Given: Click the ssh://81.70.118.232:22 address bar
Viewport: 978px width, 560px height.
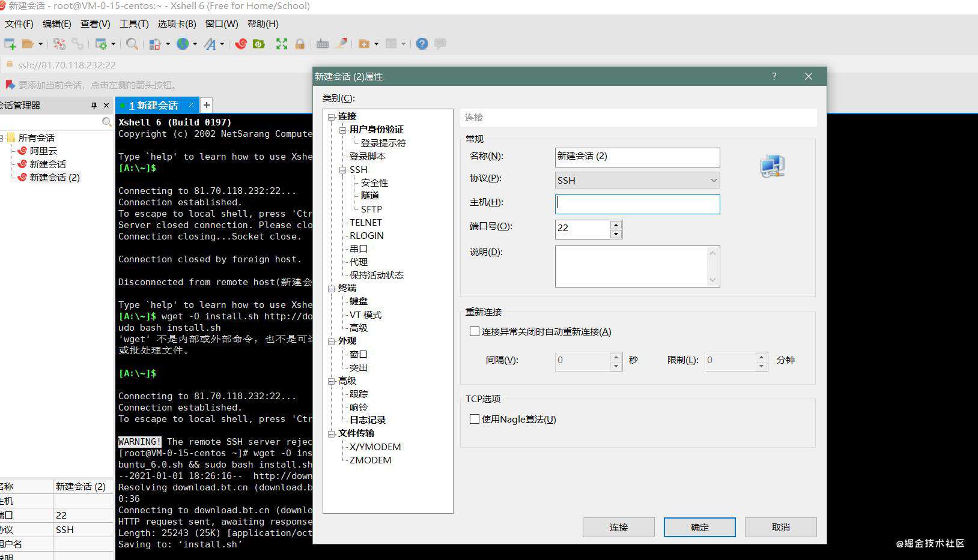Looking at the screenshot, I should pyautogui.click(x=67, y=65).
